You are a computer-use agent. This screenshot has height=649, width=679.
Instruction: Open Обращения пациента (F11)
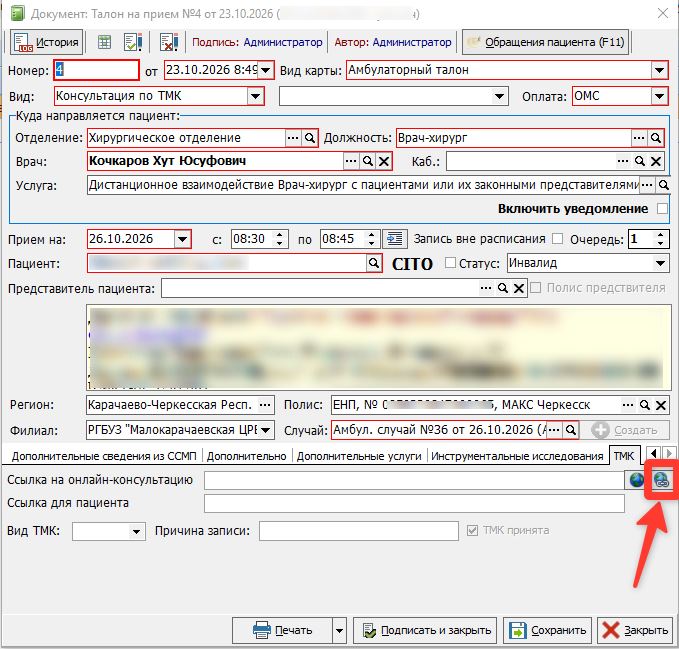tap(546, 42)
